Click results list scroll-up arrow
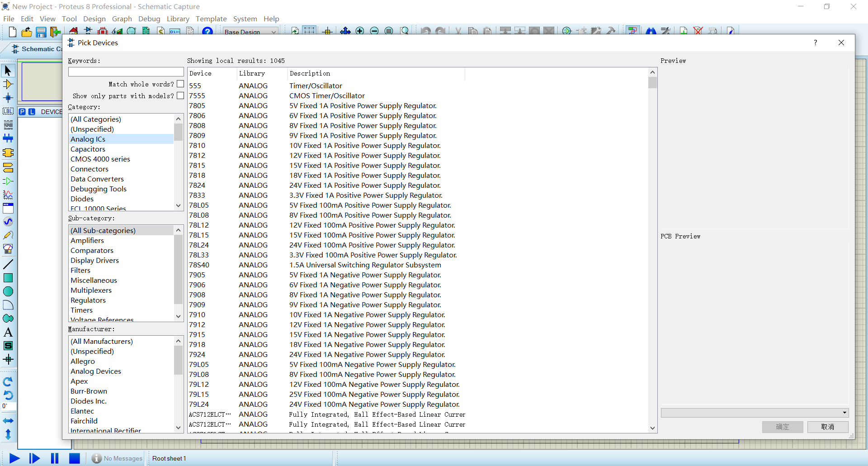Image resolution: width=868 pixels, height=466 pixels. 652,72
